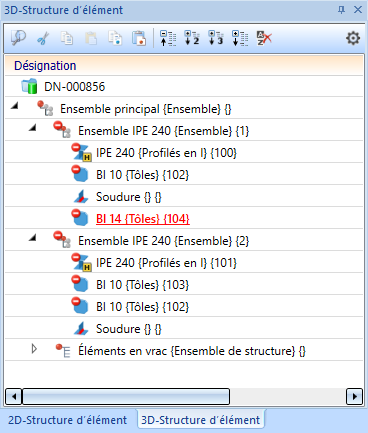Click icon of Ensemble IPE 240 {1}
Image resolution: width=368 pixels, height=433 pixels.
pos(62,129)
